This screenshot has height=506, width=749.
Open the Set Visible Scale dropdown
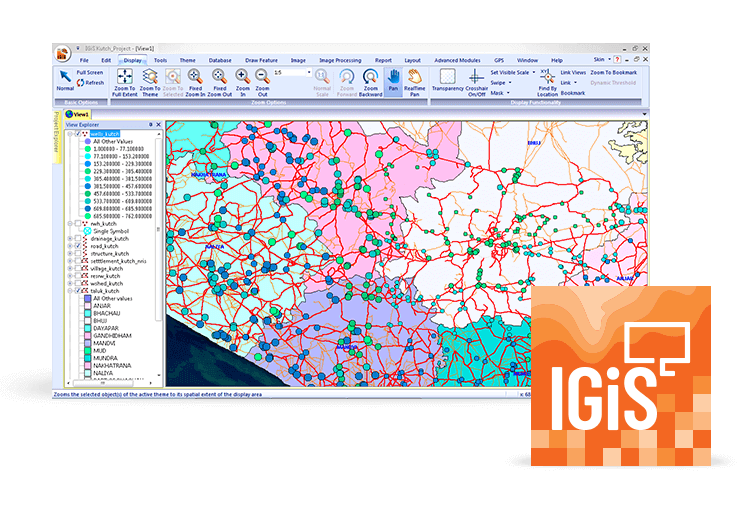[x=534, y=73]
